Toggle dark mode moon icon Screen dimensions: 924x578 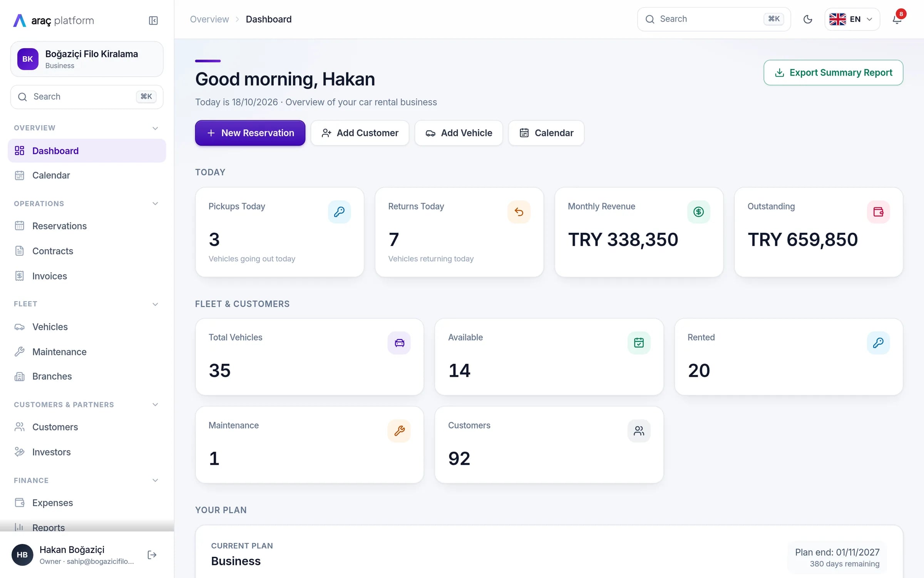pyautogui.click(x=808, y=19)
